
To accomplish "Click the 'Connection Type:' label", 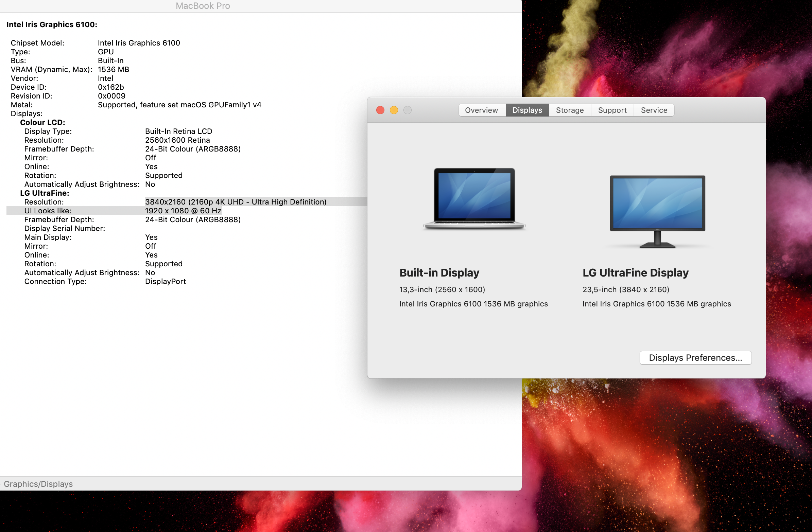I will tap(55, 281).
